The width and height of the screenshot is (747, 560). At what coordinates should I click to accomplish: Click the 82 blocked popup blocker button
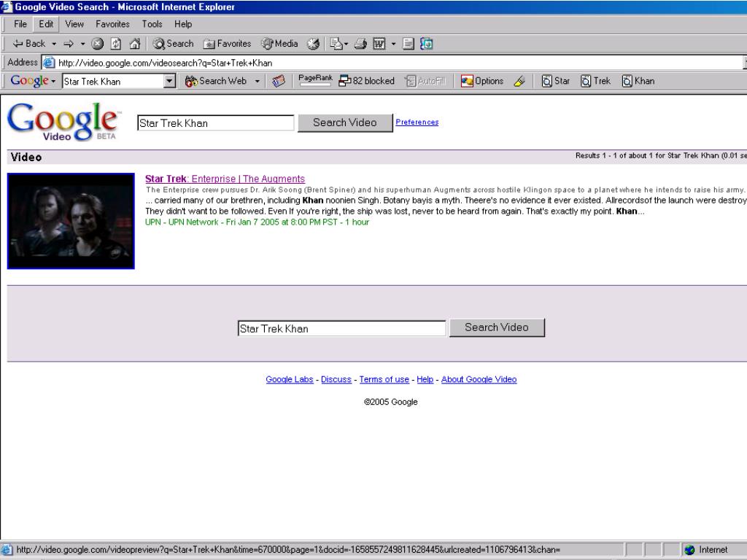pyautogui.click(x=366, y=81)
